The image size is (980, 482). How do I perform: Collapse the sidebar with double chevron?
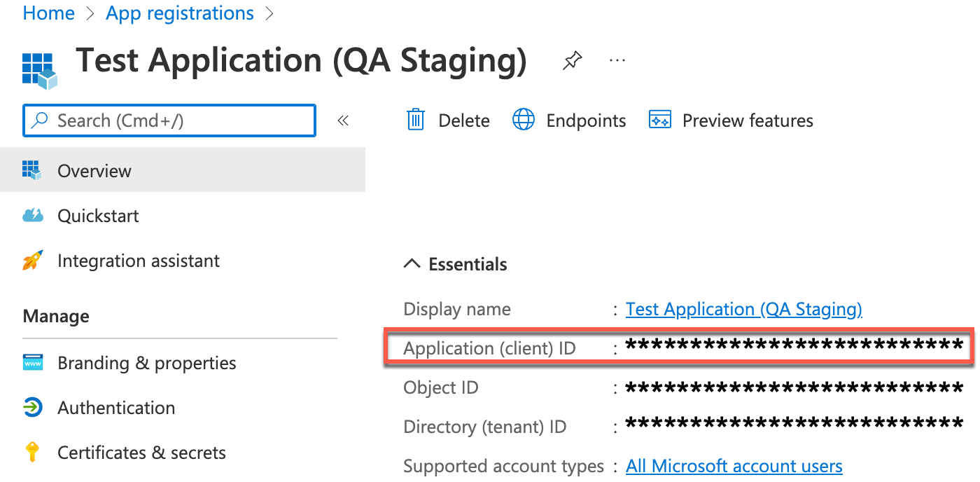pyautogui.click(x=343, y=120)
